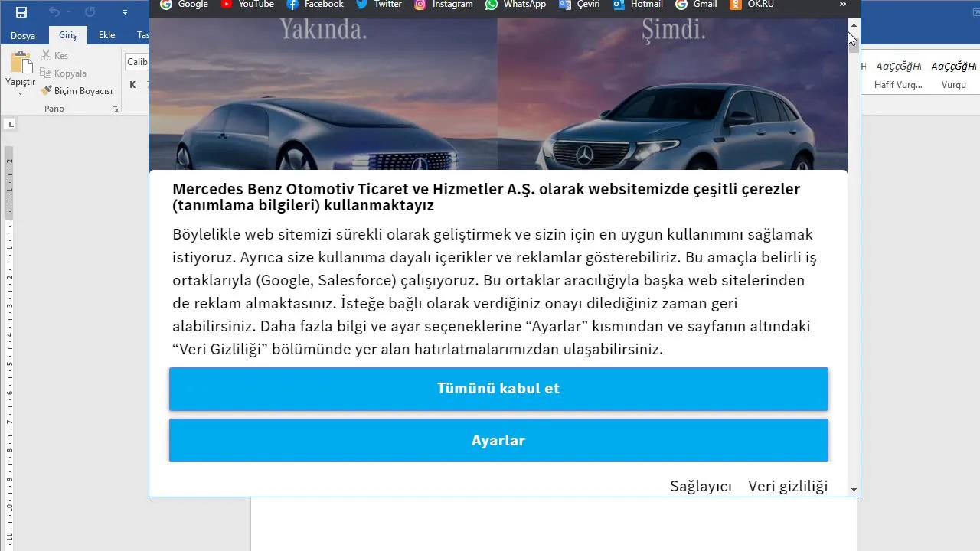980x551 pixels.
Task: Open the OK.RU bookmark
Action: pyautogui.click(x=752, y=4)
